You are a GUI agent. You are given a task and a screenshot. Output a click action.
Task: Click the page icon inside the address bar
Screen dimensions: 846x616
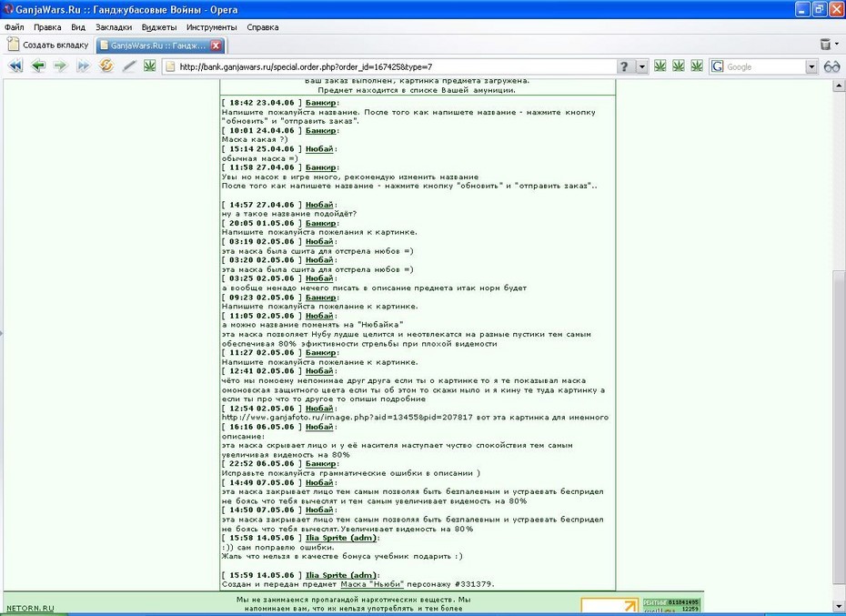coord(170,66)
